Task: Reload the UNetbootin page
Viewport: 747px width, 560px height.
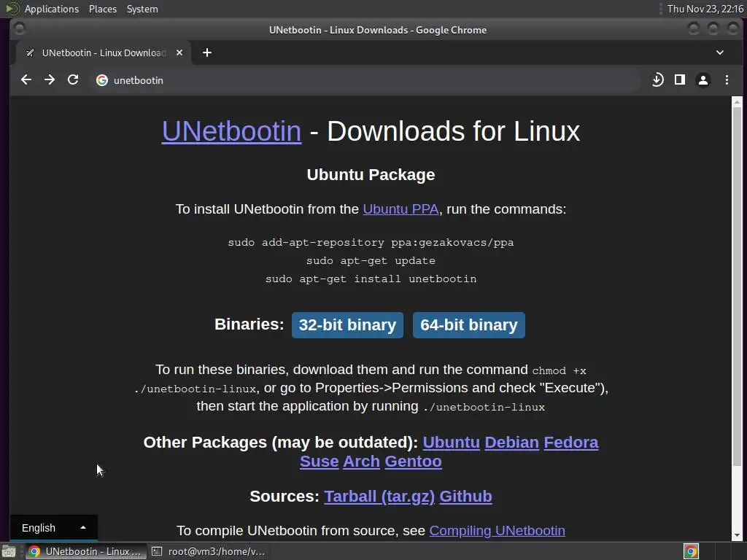Action: [x=73, y=80]
